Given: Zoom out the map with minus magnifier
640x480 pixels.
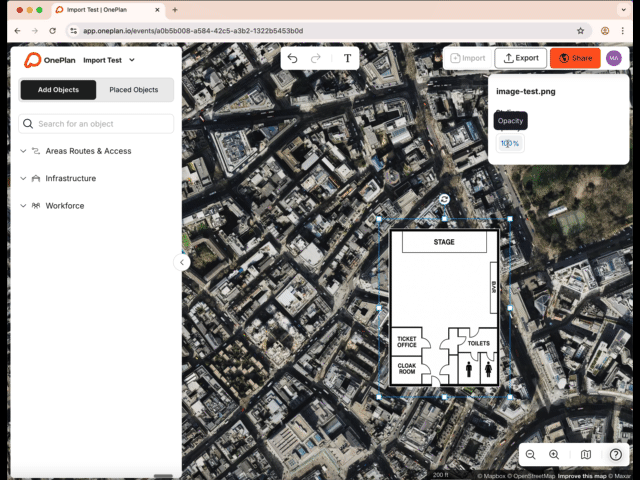Looking at the screenshot, I should [531, 455].
